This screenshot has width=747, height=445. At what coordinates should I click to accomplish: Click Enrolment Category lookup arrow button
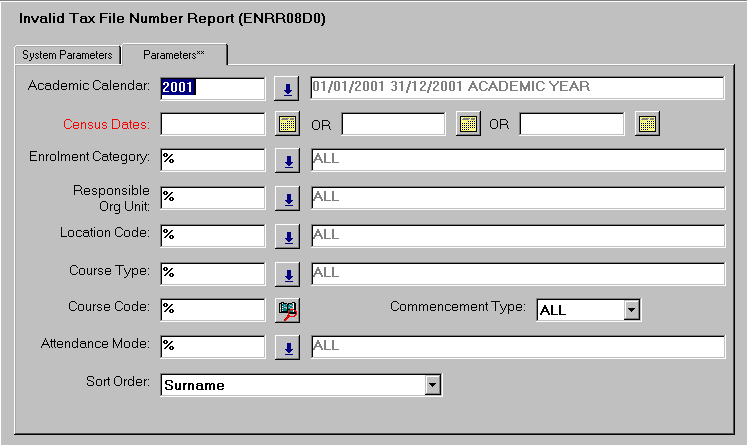tap(287, 161)
